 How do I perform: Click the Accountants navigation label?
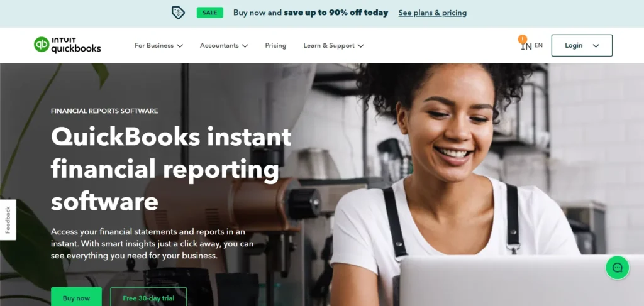(219, 45)
